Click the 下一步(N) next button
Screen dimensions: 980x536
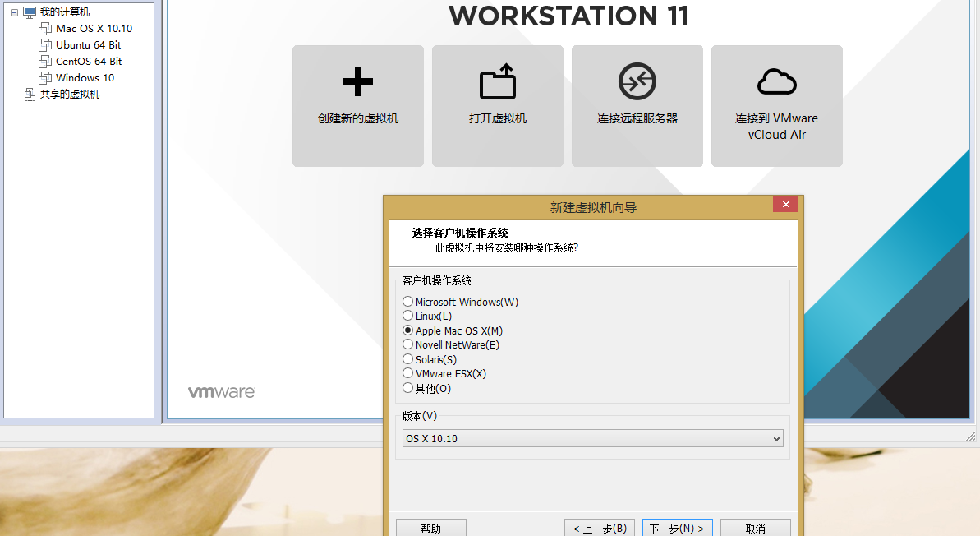tap(677, 528)
